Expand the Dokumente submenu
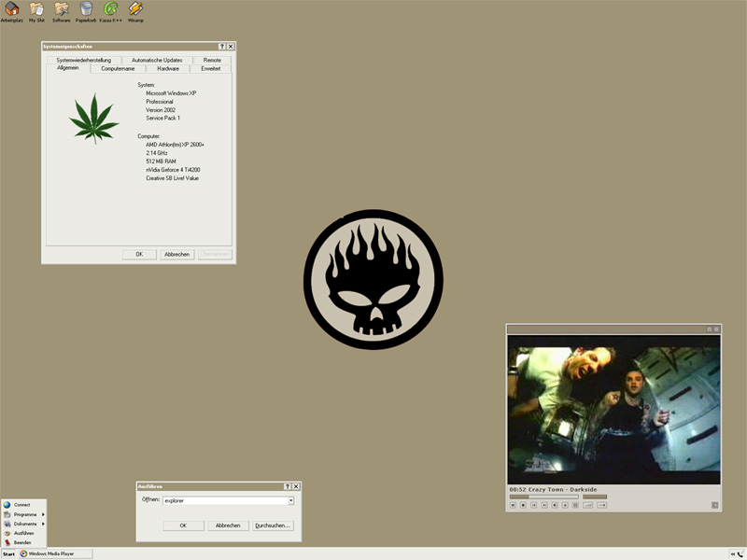Image resolution: width=747 pixels, height=560 pixels. [23, 524]
